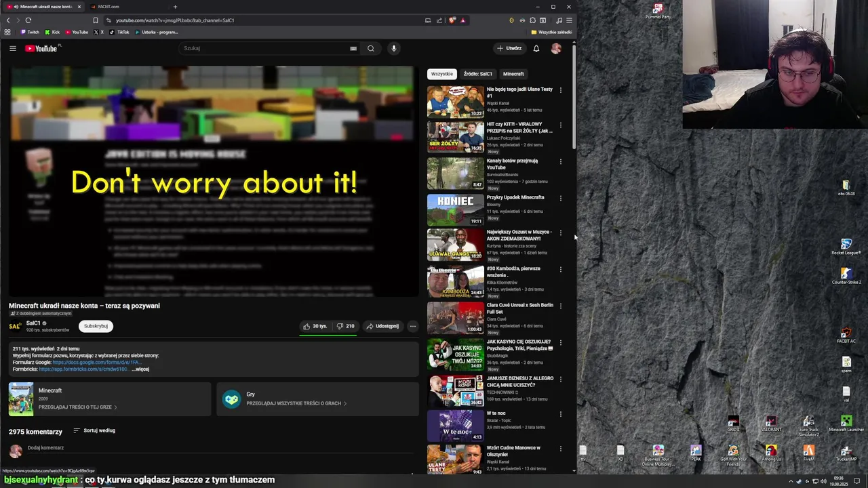Viewport: 868px width, 488px height.
Task: Browse Minecraft game content card
Action: (x=110, y=399)
